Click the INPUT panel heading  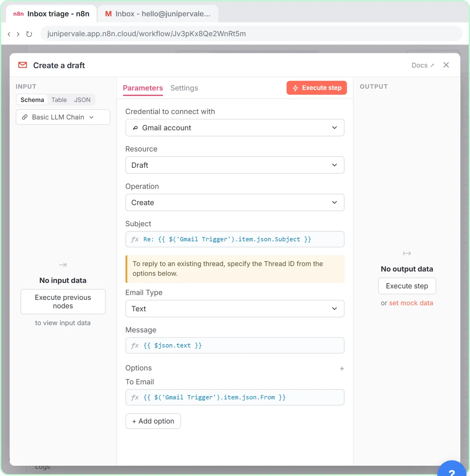26,87
